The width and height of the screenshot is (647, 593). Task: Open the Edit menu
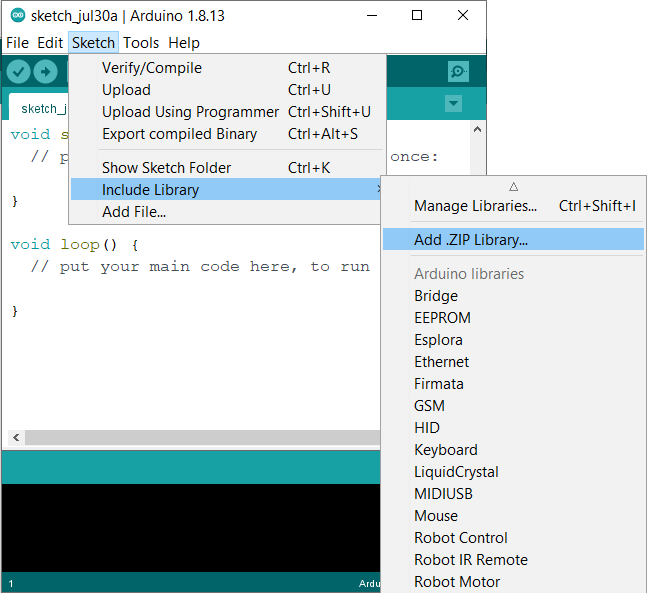[50, 43]
